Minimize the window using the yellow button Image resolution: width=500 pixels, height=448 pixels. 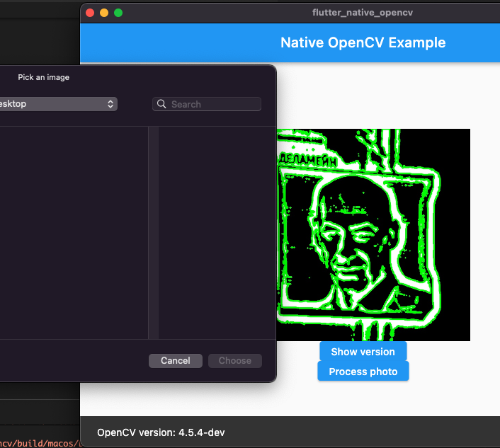[104, 13]
